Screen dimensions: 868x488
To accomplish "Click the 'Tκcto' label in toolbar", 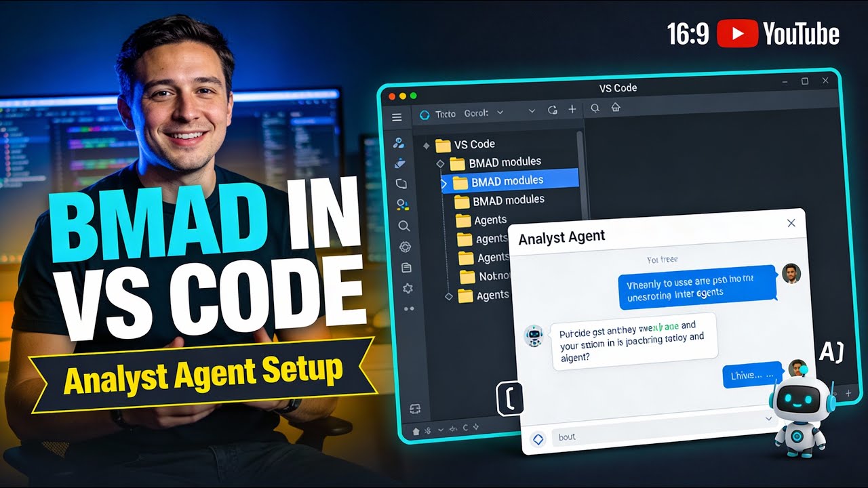I will 446,114.
